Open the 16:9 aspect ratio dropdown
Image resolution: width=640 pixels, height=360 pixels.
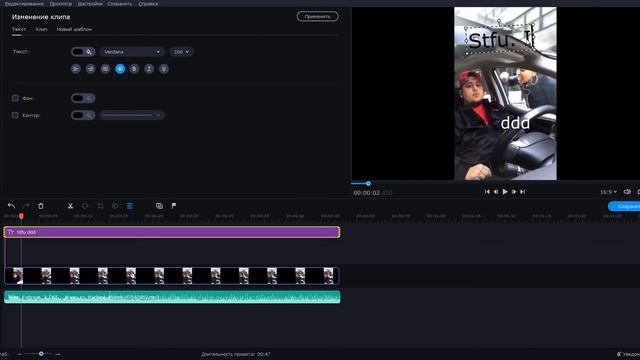[608, 191]
